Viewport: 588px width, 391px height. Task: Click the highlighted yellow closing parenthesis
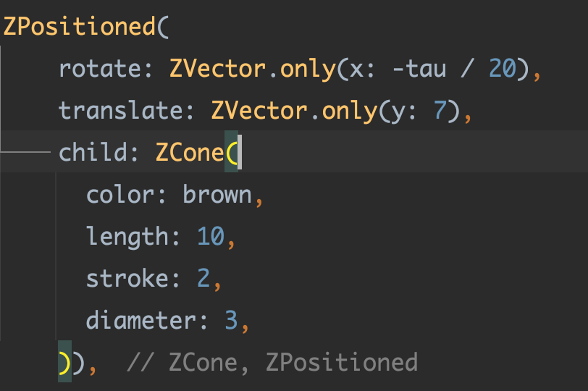click(x=64, y=362)
